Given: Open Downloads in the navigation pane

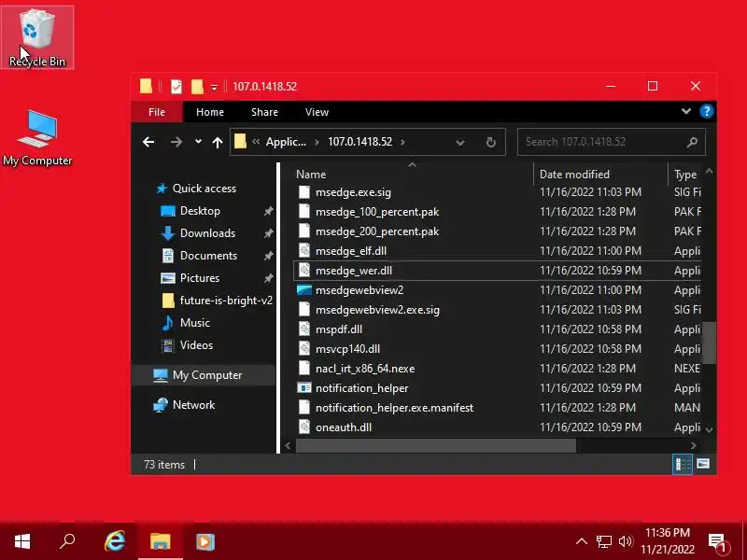Looking at the screenshot, I should [207, 233].
